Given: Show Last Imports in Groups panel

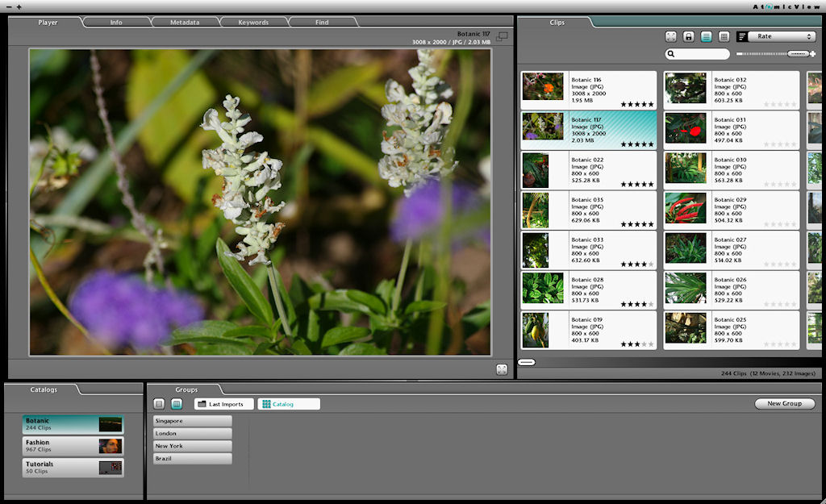Looking at the screenshot, I should pyautogui.click(x=224, y=404).
